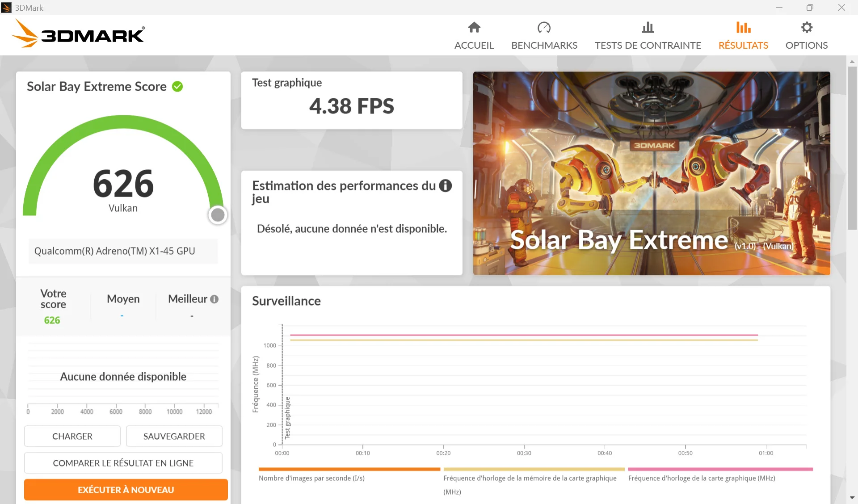Click the Surveillance section heading
Image resolution: width=858 pixels, height=504 pixels.
pos(286,301)
